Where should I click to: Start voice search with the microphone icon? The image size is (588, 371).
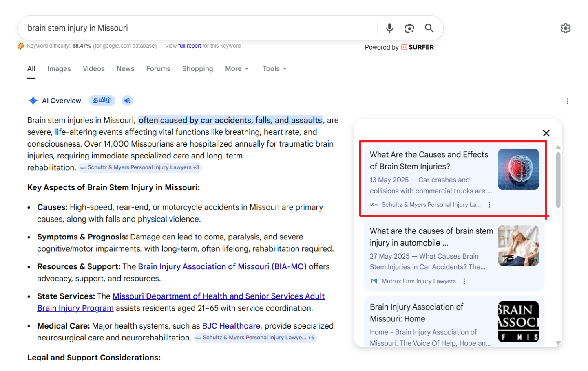click(389, 28)
